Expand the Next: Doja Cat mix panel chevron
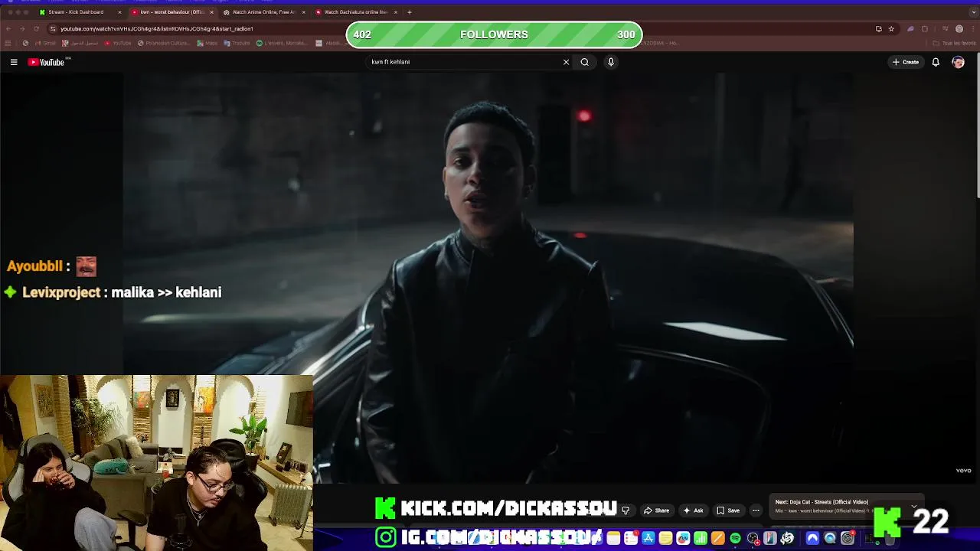This screenshot has width=980, height=551. click(x=913, y=506)
